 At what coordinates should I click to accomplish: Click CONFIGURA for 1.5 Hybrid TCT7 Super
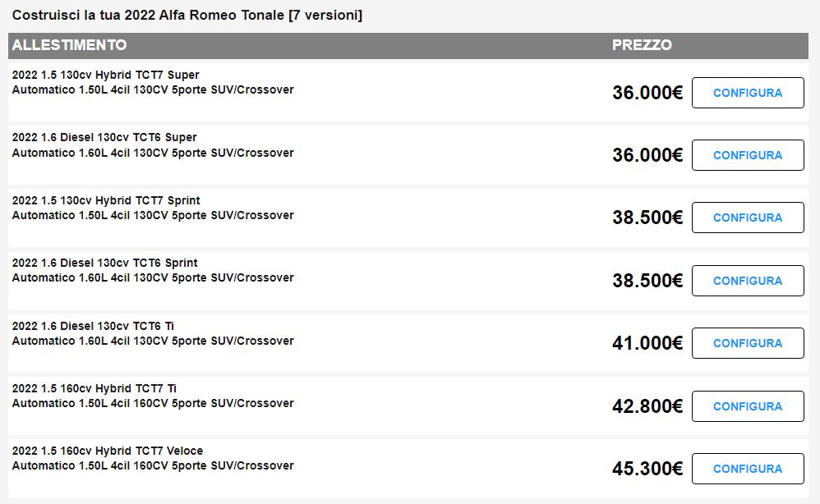[747, 93]
